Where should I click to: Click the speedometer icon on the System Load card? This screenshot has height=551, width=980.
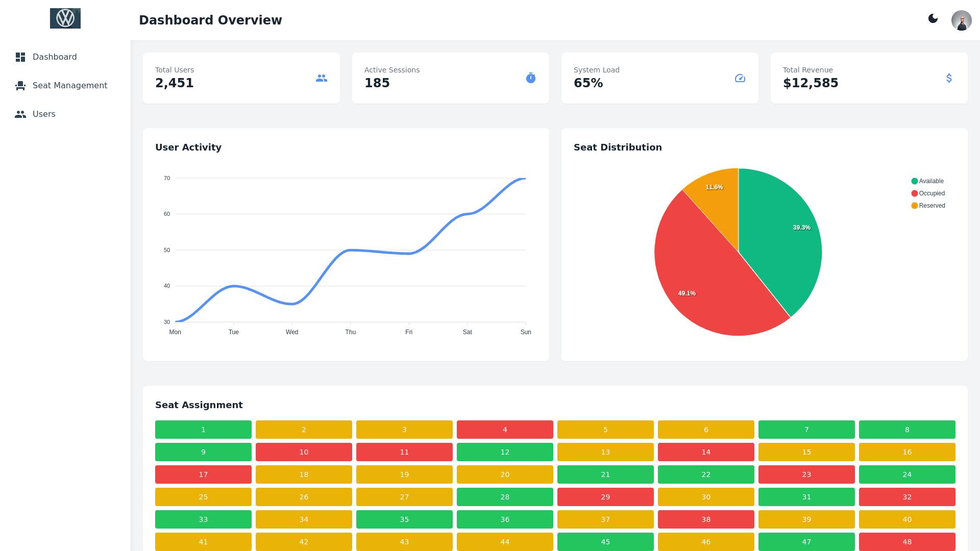[x=740, y=78]
